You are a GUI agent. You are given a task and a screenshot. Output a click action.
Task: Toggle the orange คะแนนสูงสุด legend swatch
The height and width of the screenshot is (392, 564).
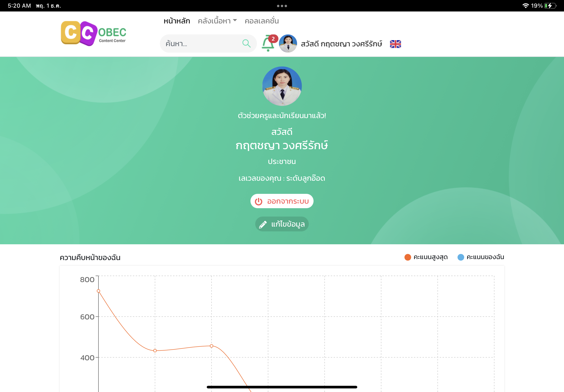pyautogui.click(x=408, y=257)
